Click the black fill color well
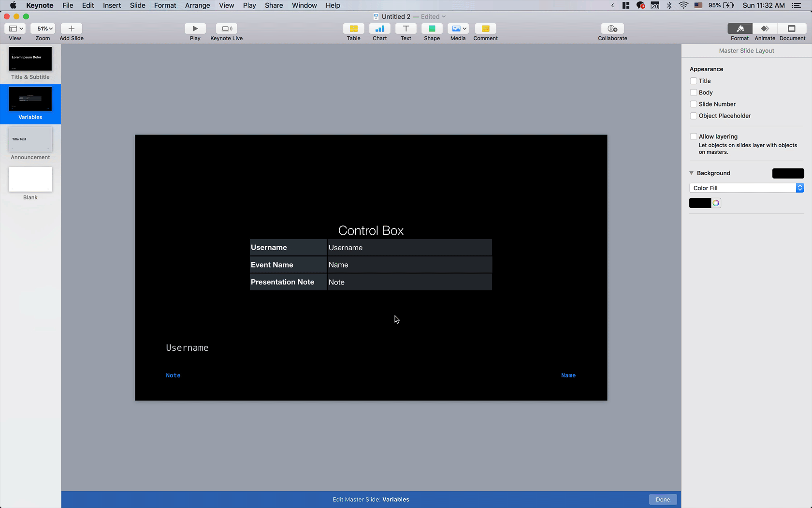This screenshot has height=508, width=812. (700, 203)
